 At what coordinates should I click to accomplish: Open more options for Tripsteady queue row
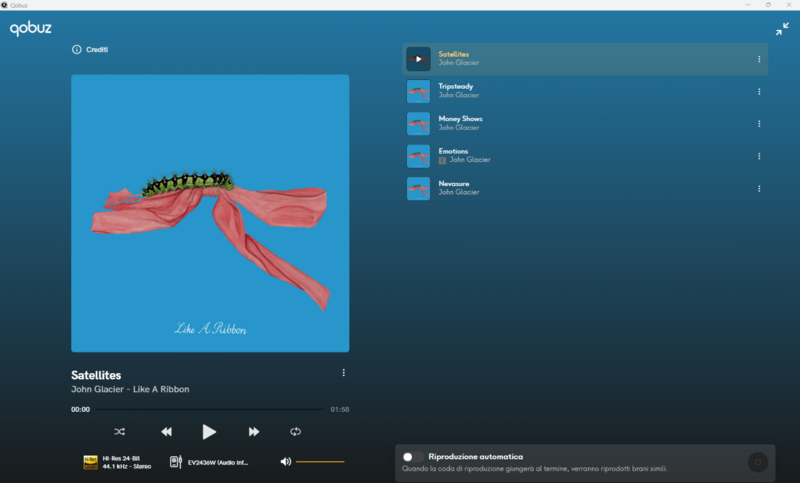759,91
